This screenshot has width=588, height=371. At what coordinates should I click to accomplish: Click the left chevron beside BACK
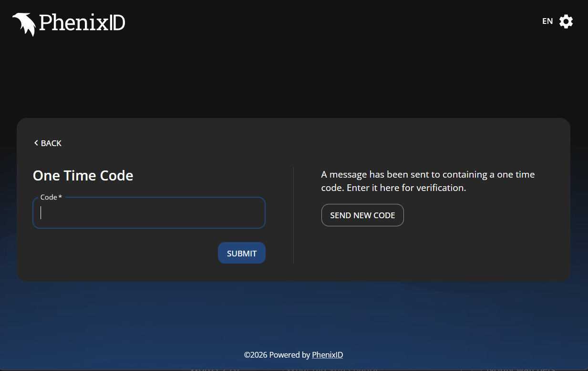[x=36, y=143]
